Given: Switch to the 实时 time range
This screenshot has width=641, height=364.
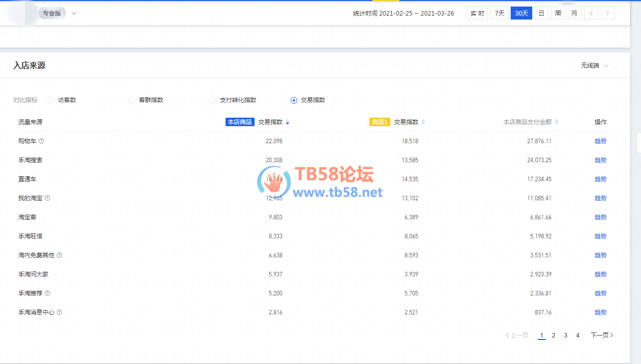Looking at the screenshot, I should 477,14.
